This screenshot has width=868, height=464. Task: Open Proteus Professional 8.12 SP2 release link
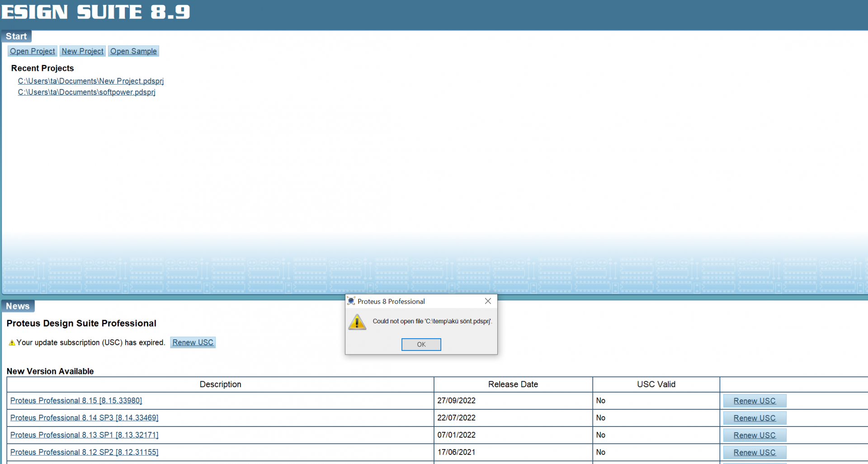pos(85,452)
